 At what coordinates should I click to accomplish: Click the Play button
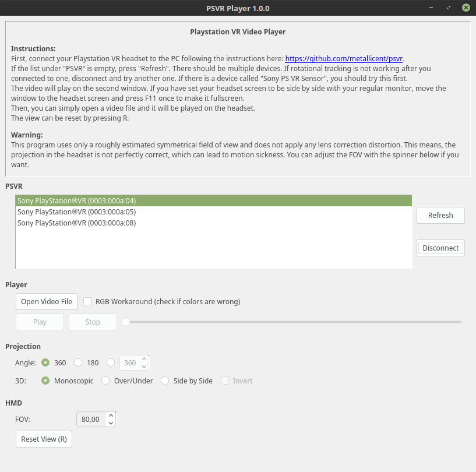(x=40, y=322)
